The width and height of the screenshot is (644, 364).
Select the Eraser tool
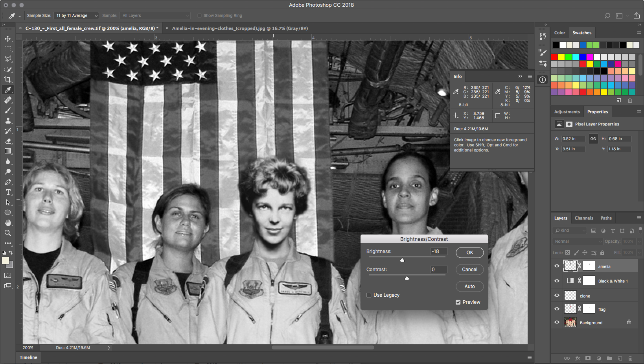(7, 141)
